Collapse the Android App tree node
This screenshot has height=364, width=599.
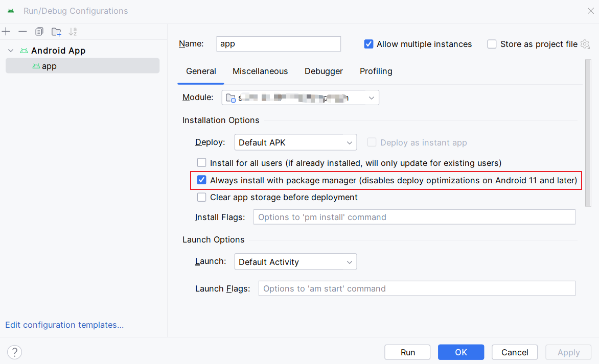11,51
